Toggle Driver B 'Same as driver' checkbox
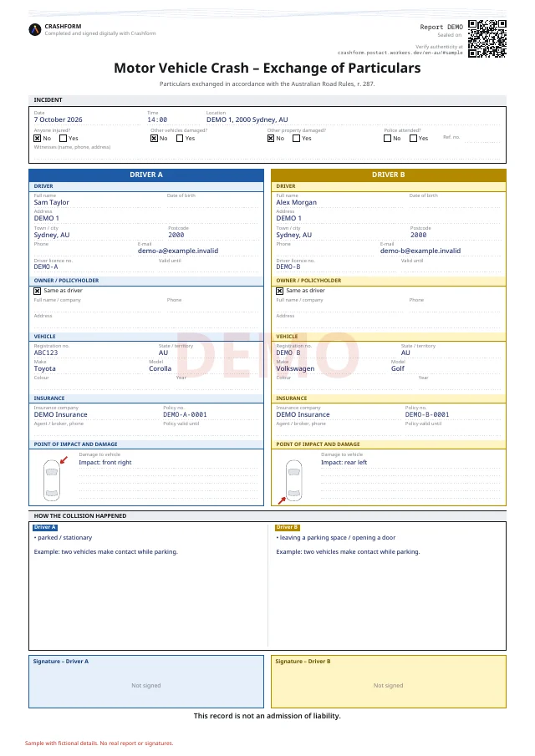 click(279, 292)
